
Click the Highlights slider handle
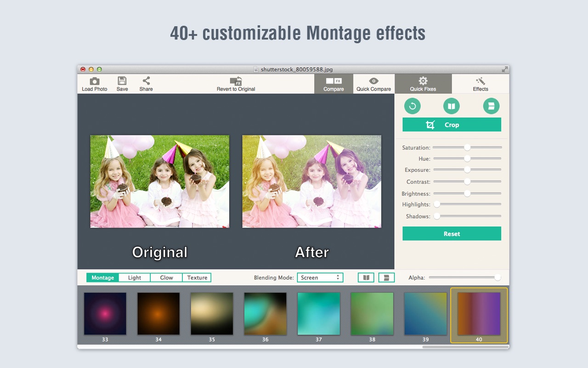(x=437, y=204)
